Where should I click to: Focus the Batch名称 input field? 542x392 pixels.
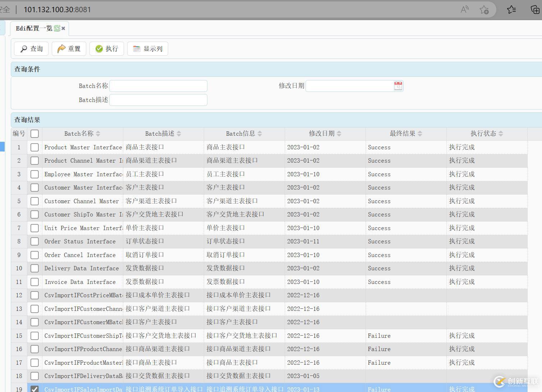pos(158,86)
